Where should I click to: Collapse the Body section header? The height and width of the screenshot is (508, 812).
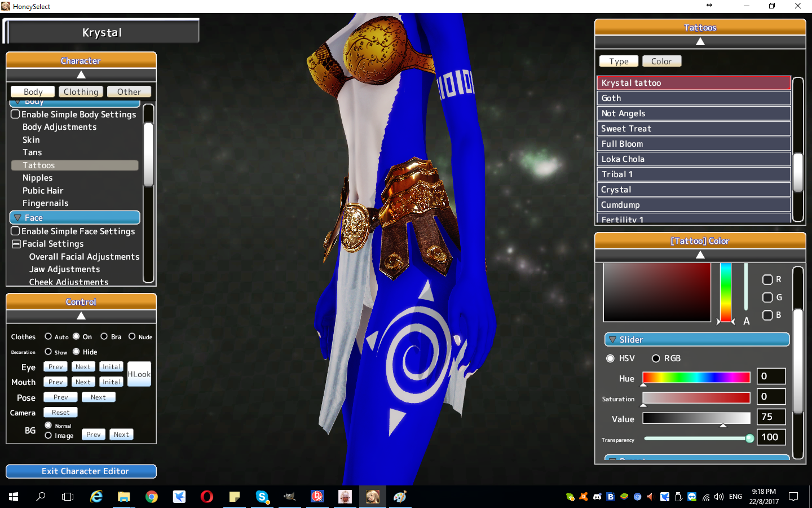75,103
